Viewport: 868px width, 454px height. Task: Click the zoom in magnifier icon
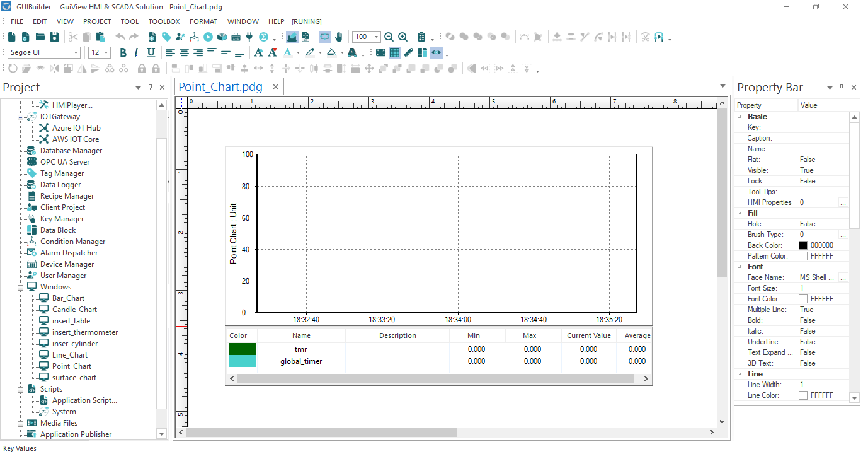tap(403, 37)
